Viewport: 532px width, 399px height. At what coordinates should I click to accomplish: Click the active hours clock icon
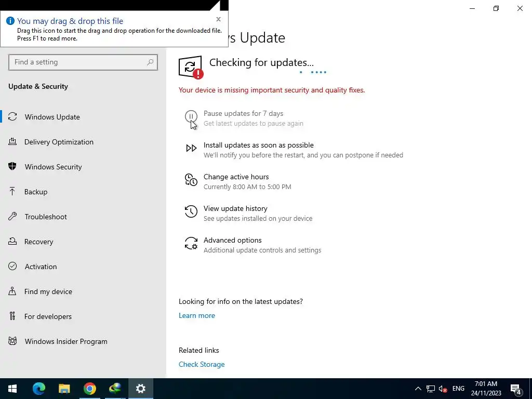[191, 180]
